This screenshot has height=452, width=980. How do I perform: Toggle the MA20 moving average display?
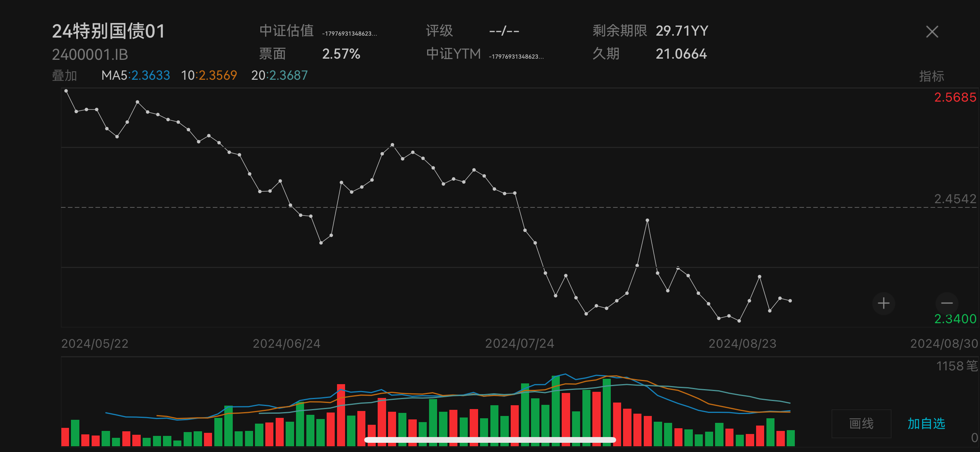pos(280,76)
